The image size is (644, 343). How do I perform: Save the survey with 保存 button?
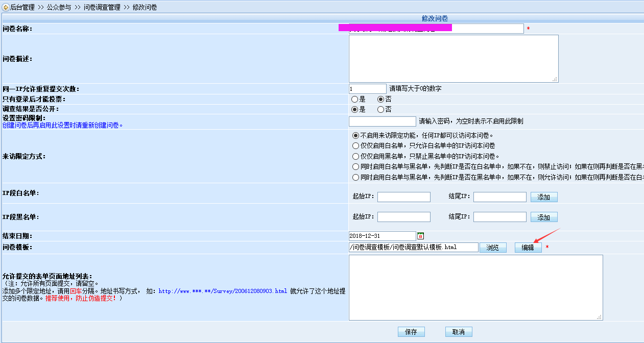(x=411, y=332)
